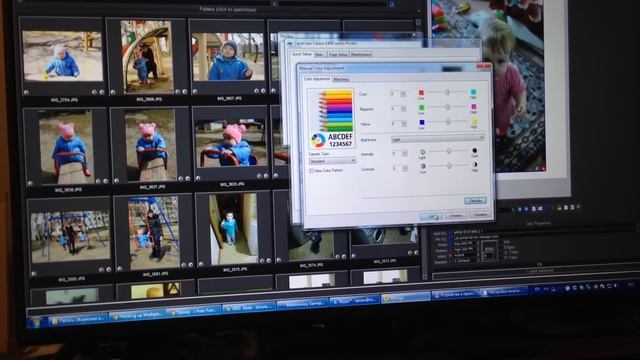Click the green Low icon on Magenta row
The height and width of the screenshot is (360, 640).
pyautogui.click(x=422, y=107)
